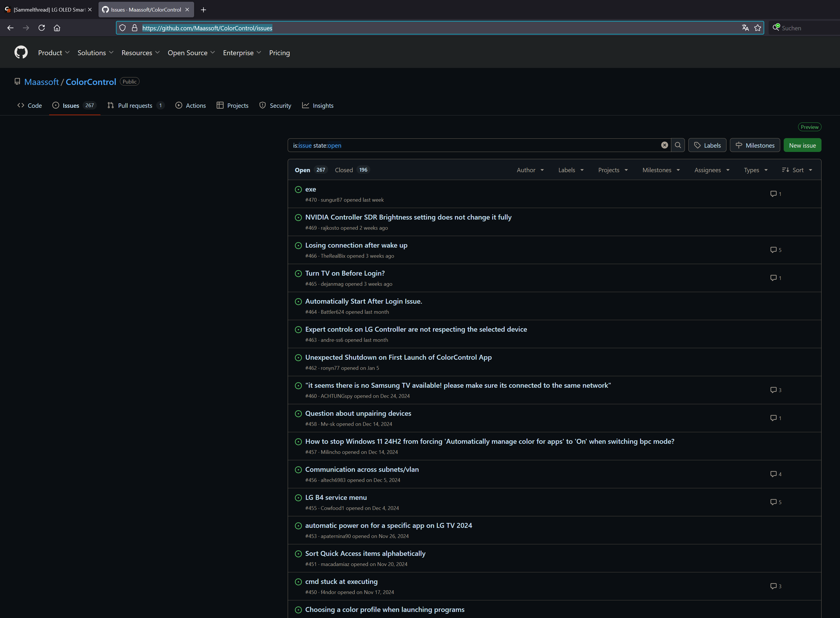
Task: Open the Maassoft repository owner link
Action: 42,82
